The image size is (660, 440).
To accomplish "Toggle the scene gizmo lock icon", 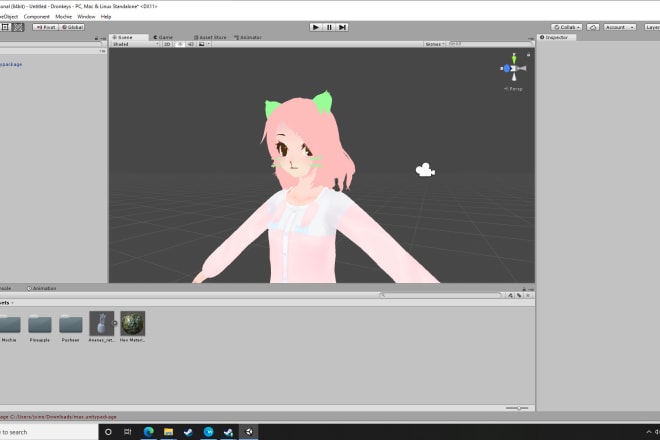I will tap(528, 54).
